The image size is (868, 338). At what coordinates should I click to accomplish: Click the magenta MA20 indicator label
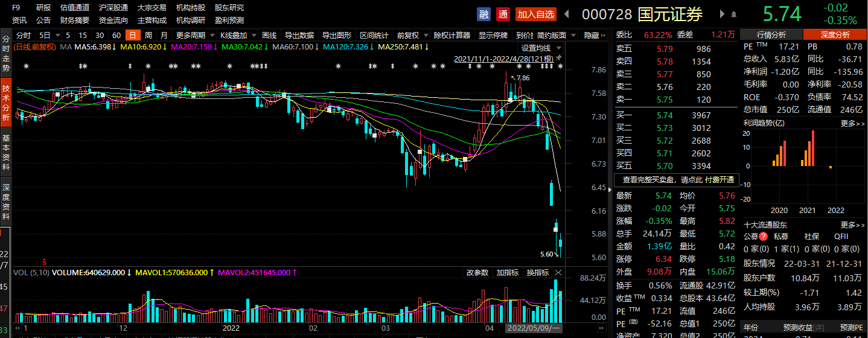point(193,46)
